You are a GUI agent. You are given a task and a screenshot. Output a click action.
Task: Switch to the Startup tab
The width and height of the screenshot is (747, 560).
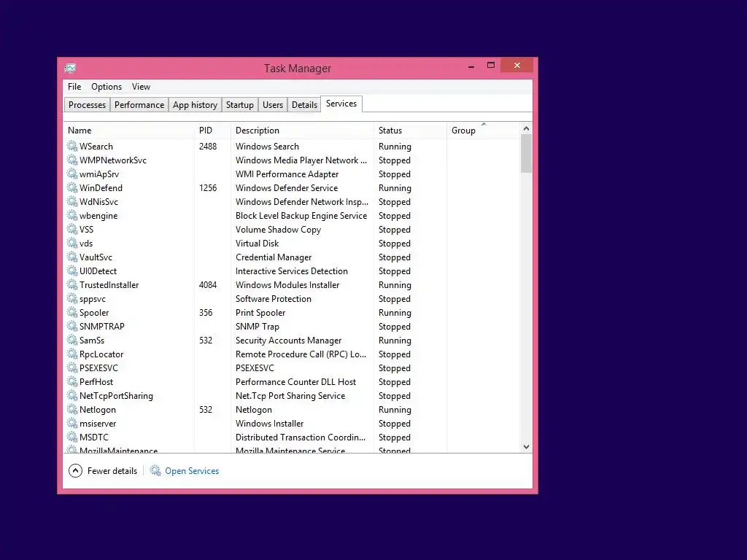(239, 105)
